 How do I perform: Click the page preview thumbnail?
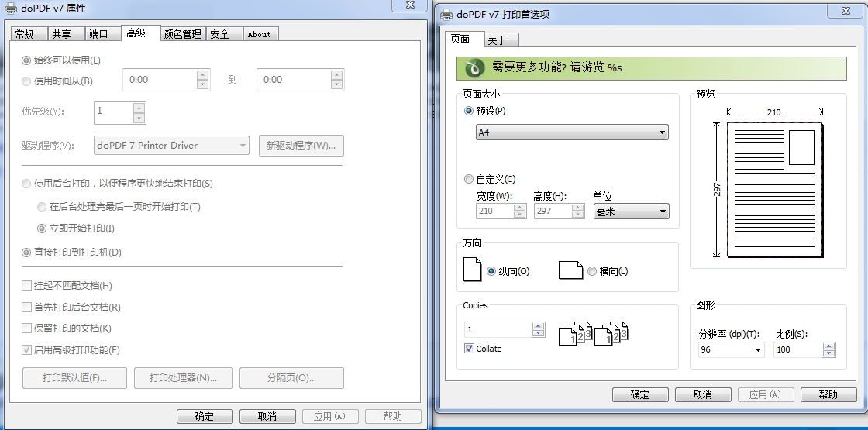[x=774, y=190]
